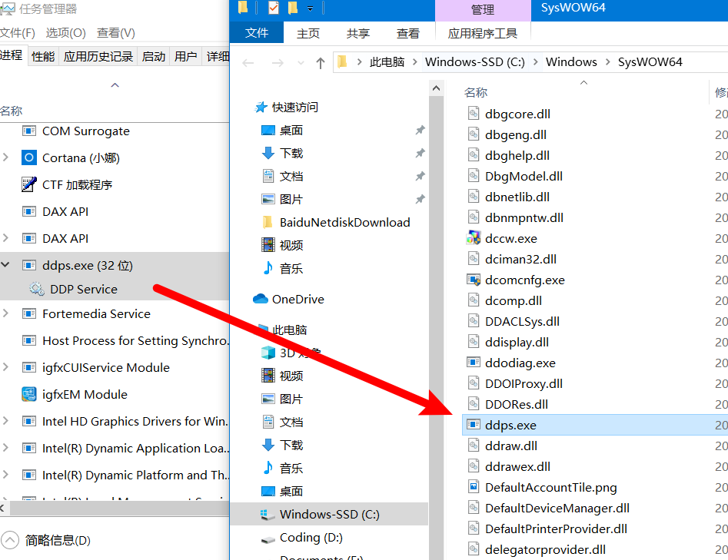The height and width of the screenshot is (560, 728).
Task: Click the 快速访问 star icon
Action: (261, 108)
